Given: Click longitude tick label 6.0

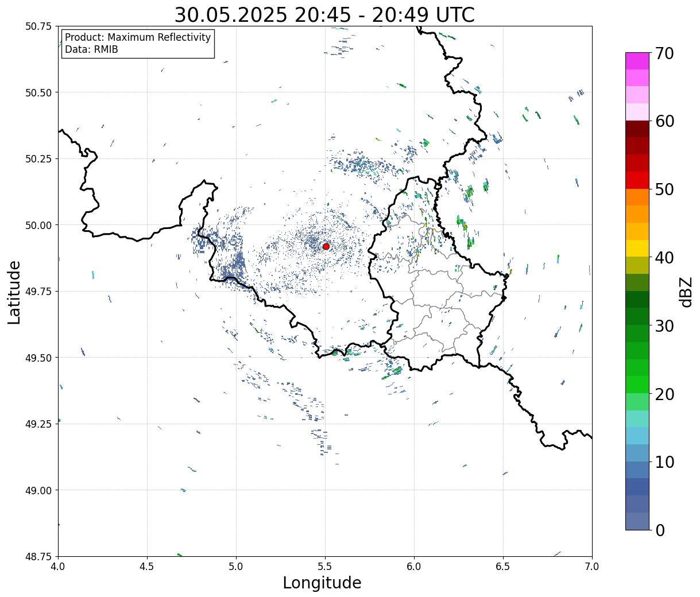Looking at the screenshot, I should (x=414, y=567).
